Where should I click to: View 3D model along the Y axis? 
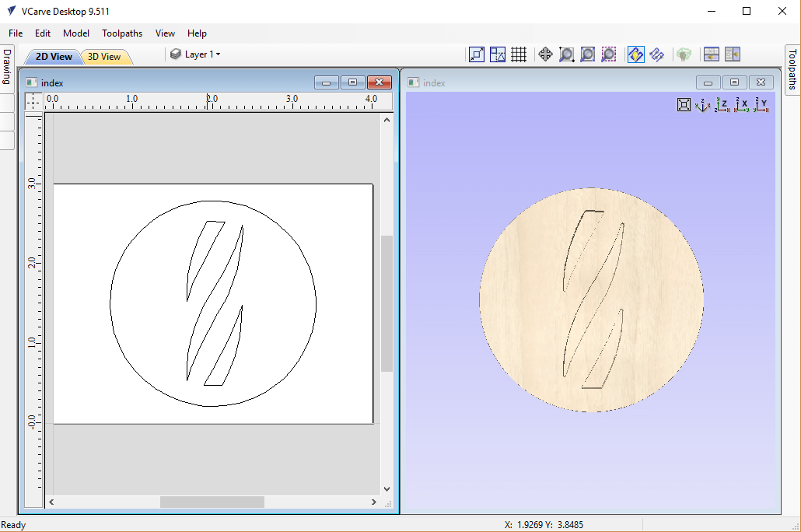pyautogui.click(x=762, y=105)
